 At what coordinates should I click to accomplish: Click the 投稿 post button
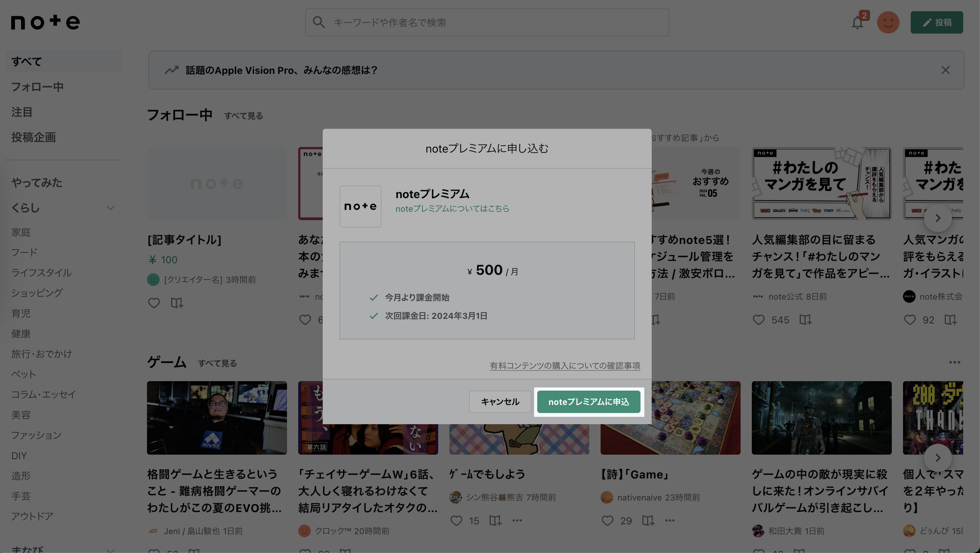937,22
